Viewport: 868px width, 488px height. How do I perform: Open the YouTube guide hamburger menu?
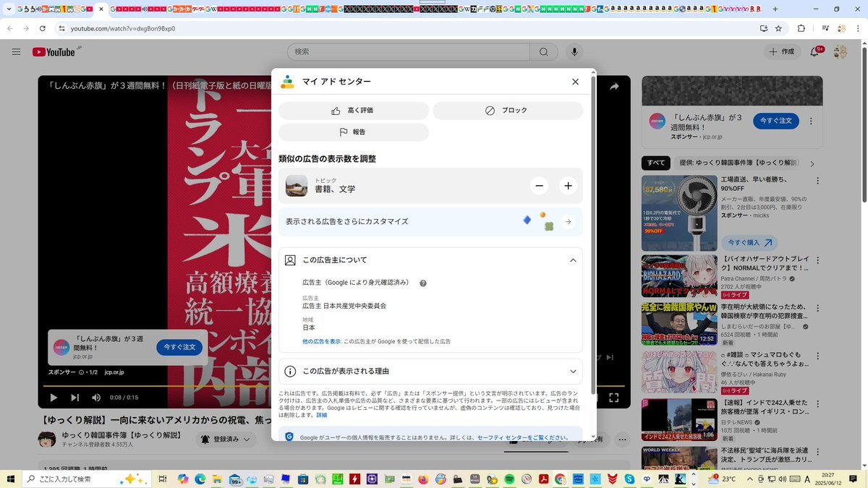coord(16,52)
